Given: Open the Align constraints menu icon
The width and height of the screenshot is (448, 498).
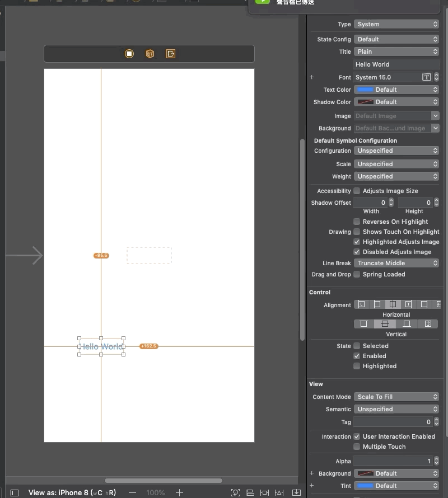Looking at the screenshot, I should [x=250, y=492].
